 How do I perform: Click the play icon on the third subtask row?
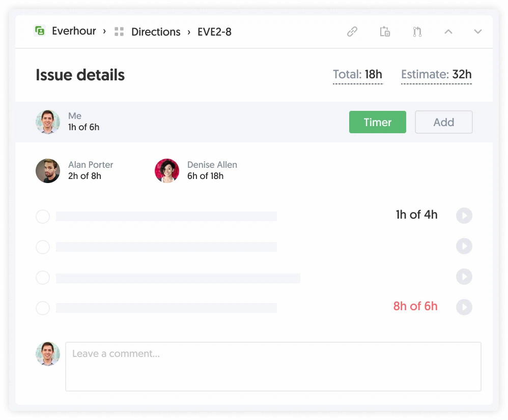tap(464, 277)
